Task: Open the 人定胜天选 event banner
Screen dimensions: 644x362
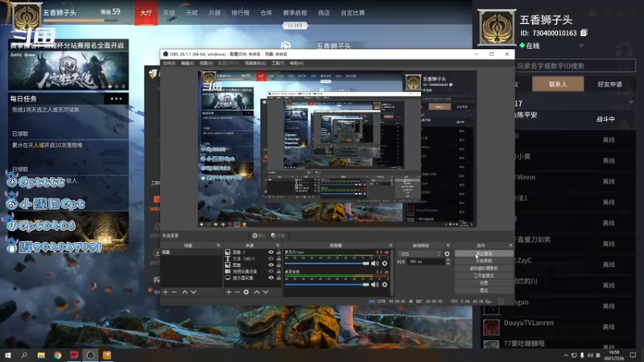Action: tap(68, 71)
